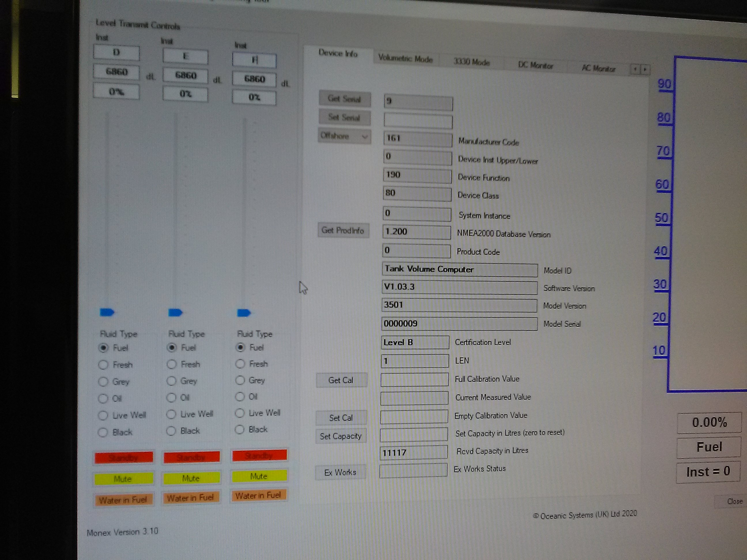Focus the Set Capacity in Litres field
This screenshot has width=747, height=560.
(414, 435)
